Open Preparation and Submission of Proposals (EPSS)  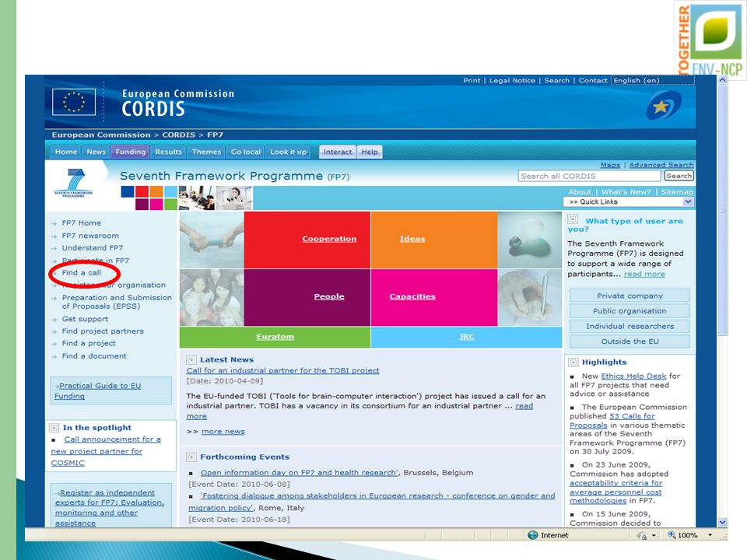[117, 302]
